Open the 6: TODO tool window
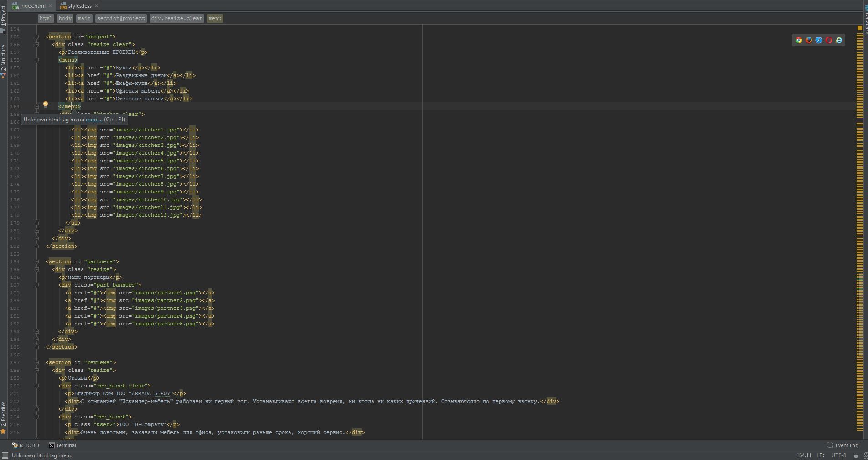868x460 pixels. click(26, 445)
